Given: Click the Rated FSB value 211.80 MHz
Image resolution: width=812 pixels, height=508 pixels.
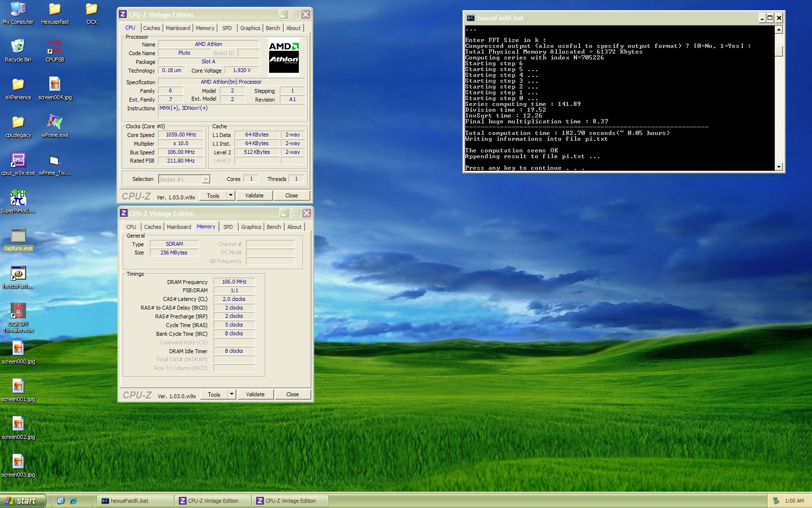Looking at the screenshot, I should 181,161.
